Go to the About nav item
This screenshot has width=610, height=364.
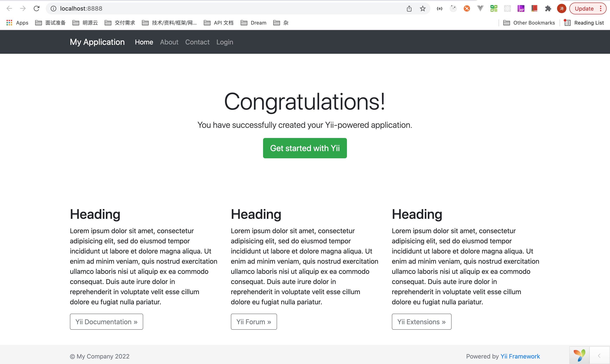point(169,42)
